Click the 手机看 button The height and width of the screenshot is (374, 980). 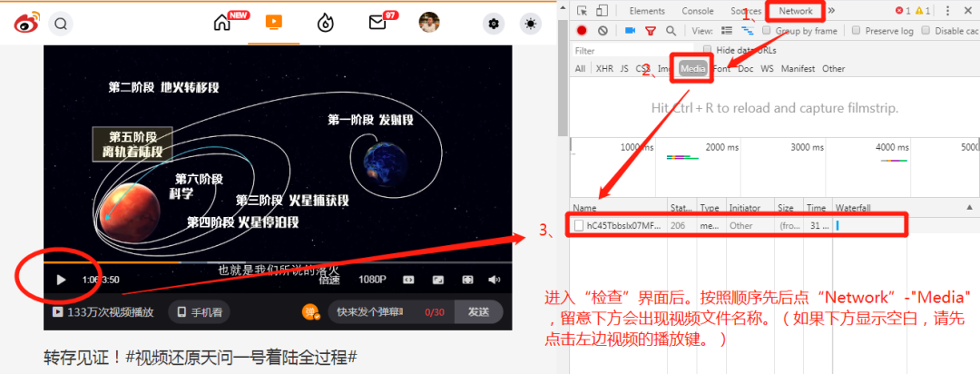[x=200, y=311]
